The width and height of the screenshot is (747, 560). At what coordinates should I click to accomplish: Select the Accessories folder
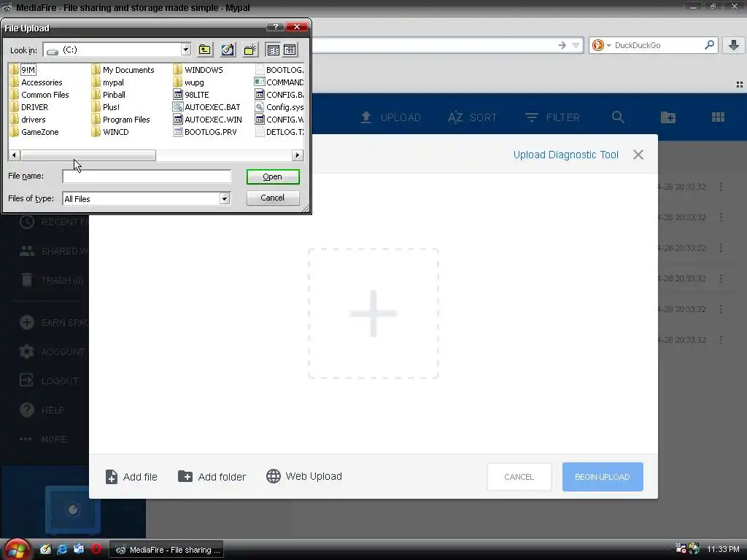tap(36, 82)
